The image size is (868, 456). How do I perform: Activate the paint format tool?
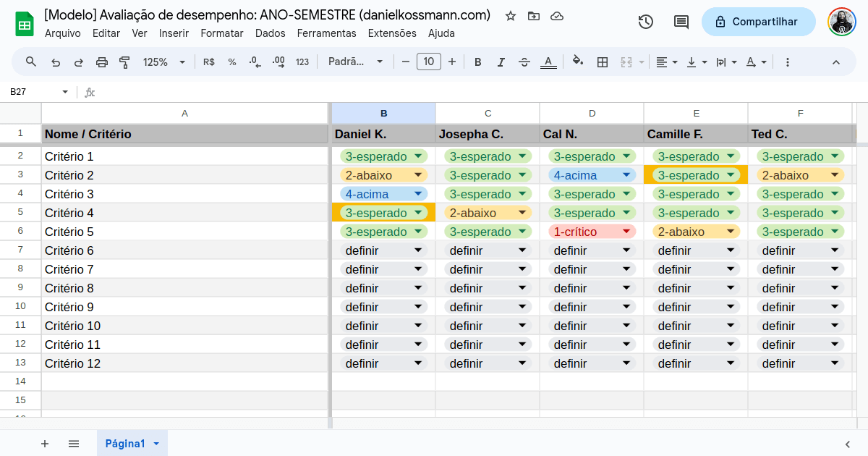point(124,62)
